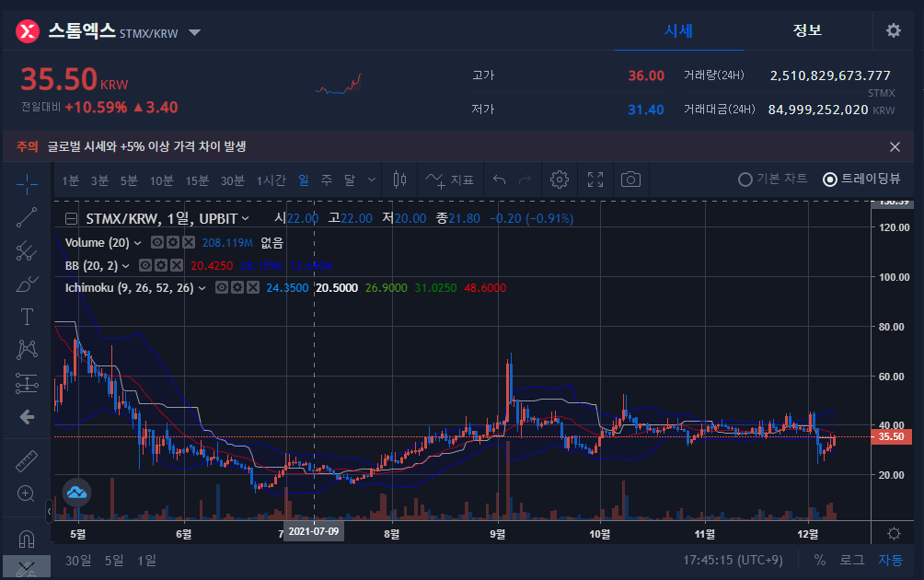Select the ruler measure tool
924x580 pixels.
[x=27, y=461]
